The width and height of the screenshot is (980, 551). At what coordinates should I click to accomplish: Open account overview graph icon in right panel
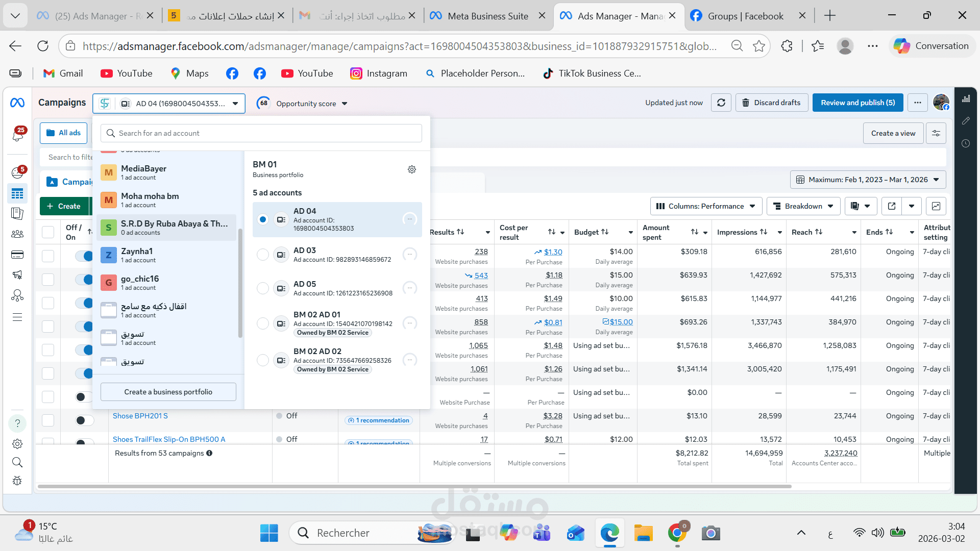click(x=966, y=99)
